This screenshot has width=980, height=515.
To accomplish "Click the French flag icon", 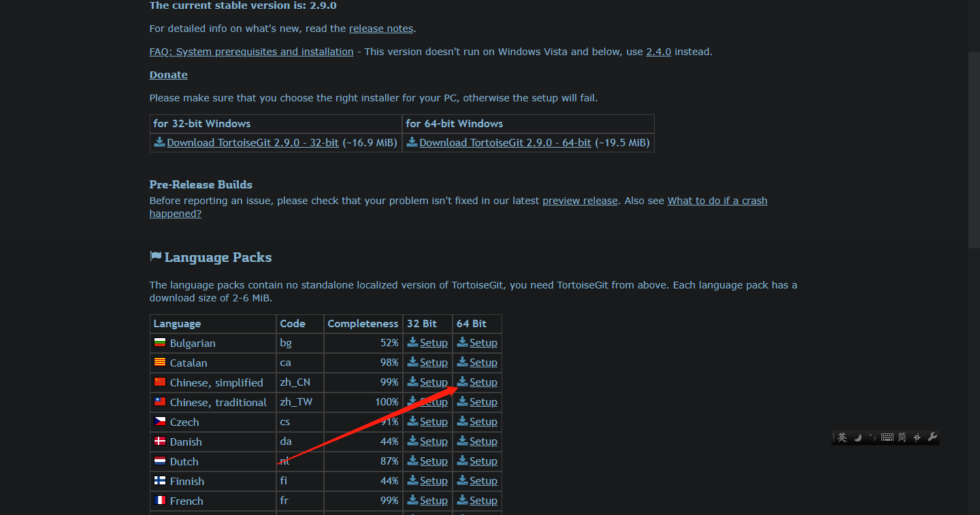I will [x=159, y=500].
